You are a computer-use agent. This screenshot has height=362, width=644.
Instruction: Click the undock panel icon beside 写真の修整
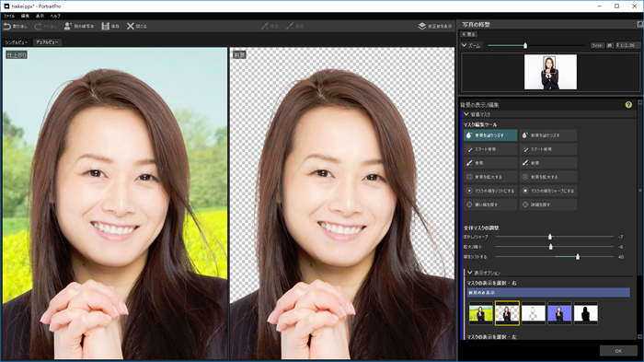point(639,24)
